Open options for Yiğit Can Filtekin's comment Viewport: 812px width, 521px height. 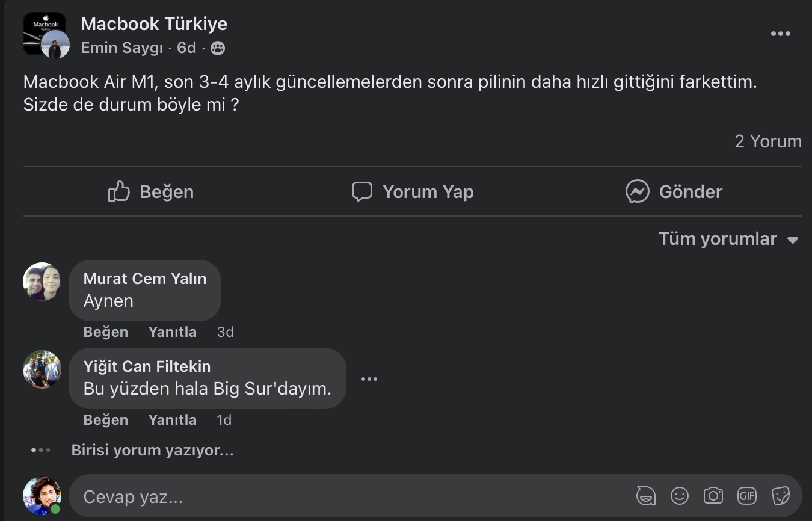click(369, 379)
